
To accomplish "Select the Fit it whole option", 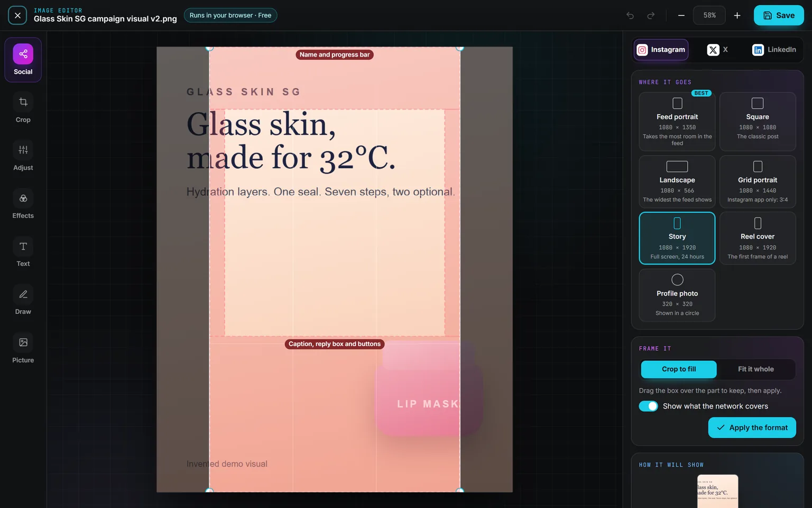I will click(756, 369).
